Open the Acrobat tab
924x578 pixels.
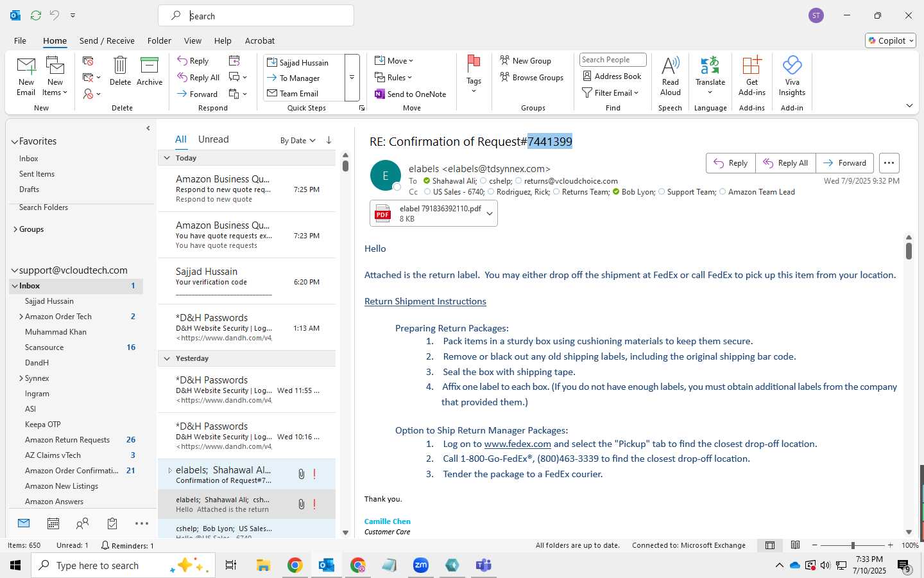click(x=260, y=40)
